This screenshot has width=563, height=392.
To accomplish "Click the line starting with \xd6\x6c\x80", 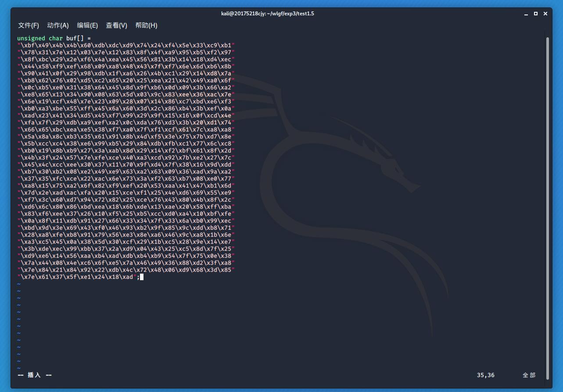I will coord(126,207).
